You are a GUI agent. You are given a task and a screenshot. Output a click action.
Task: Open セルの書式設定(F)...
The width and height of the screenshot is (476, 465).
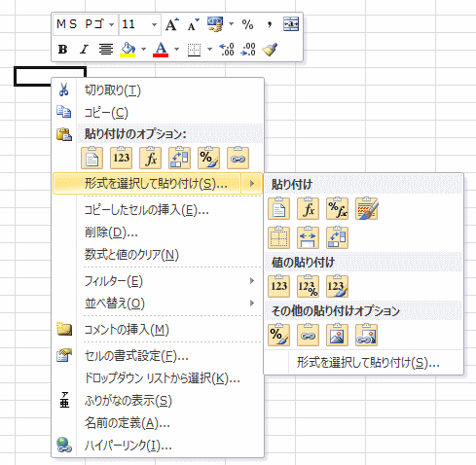pyautogui.click(x=158, y=356)
